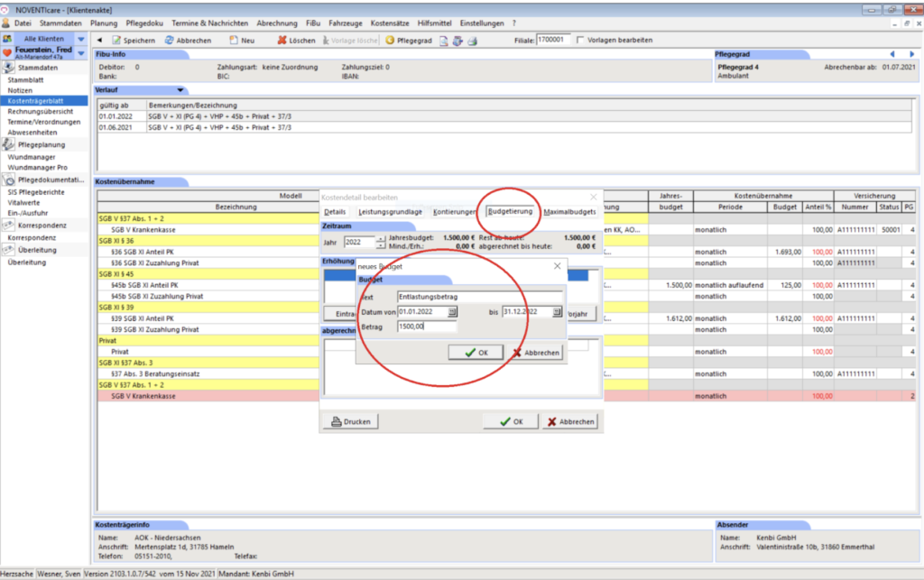Click Abbrechen at bottom of Kostendetail dialog
Image resolution: width=924 pixels, height=580 pixels.
tap(570, 421)
